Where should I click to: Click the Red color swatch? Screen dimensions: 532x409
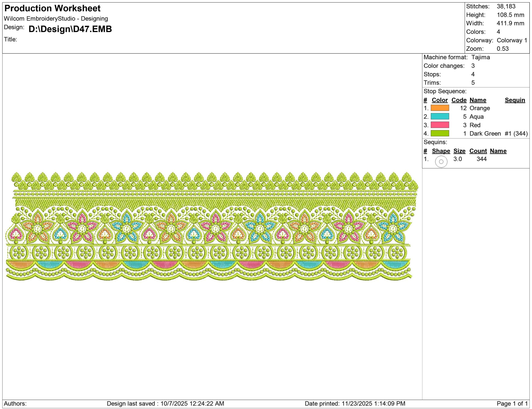click(x=440, y=125)
